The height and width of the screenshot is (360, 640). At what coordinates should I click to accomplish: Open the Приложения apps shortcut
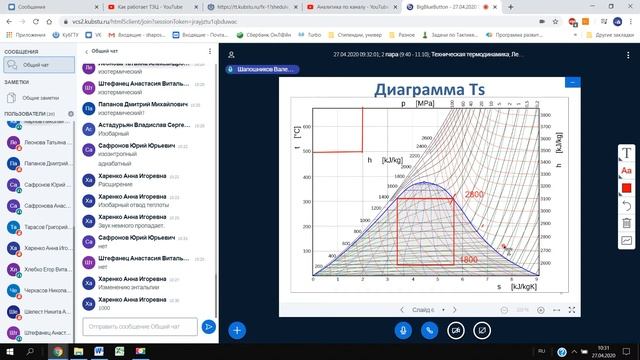tap(26, 35)
